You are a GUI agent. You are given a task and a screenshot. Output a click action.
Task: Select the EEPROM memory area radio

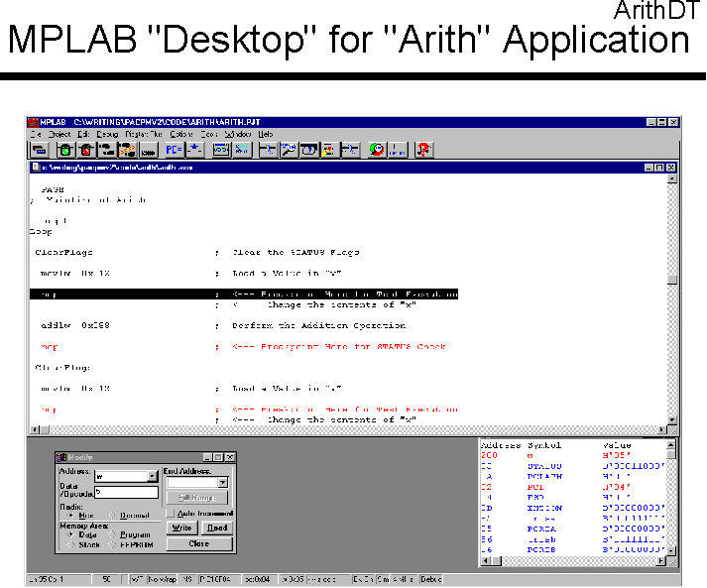tap(112, 544)
